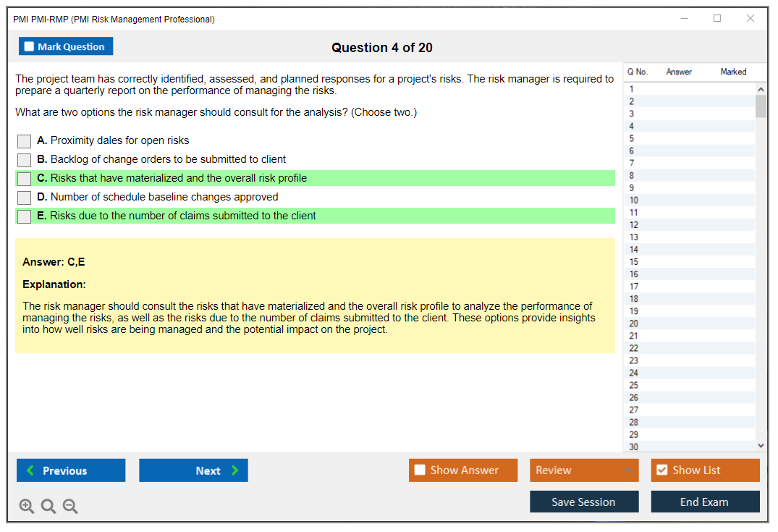Select checkbox for option C materialized risks

(25, 179)
